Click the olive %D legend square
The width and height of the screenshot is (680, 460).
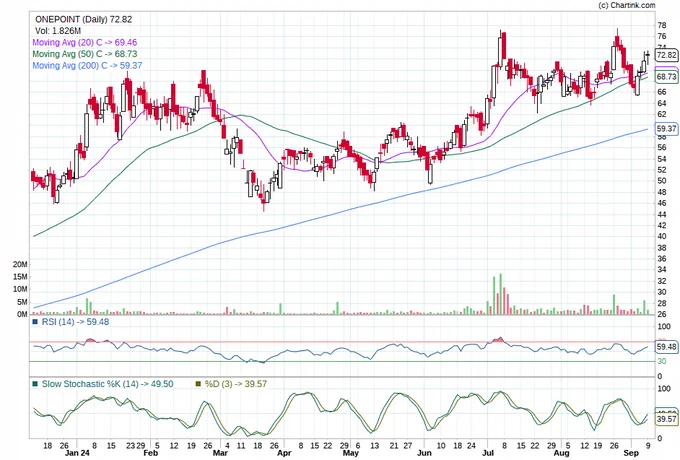(199, 384)
